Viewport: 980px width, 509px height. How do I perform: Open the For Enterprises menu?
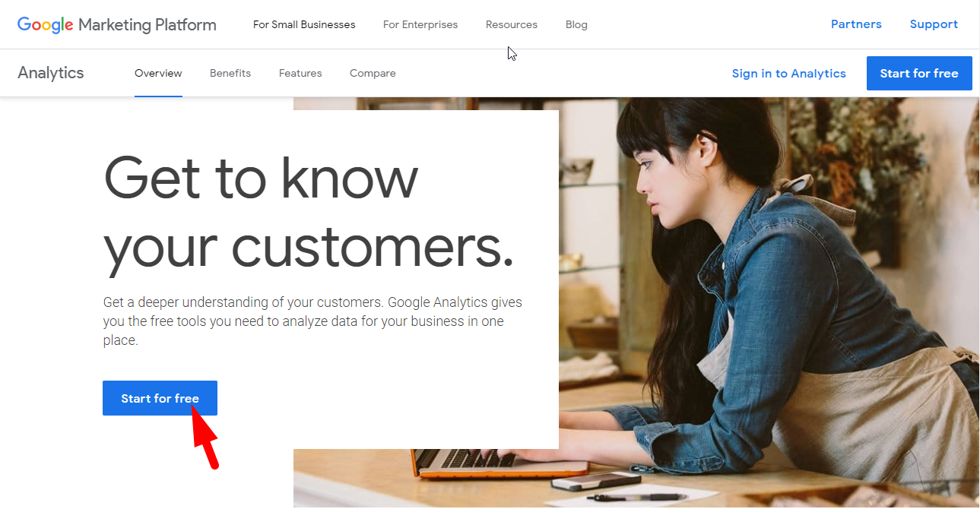(x=420, y=24)
